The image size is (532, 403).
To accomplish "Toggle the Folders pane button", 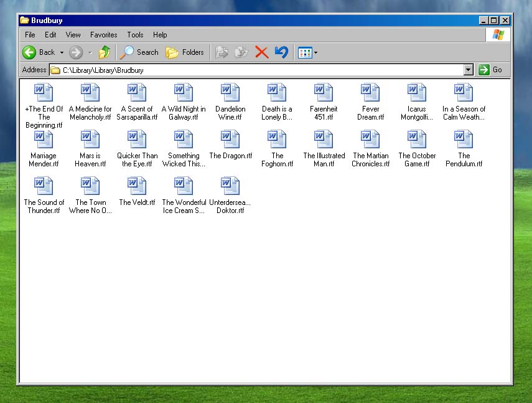I will click(x=185, y=52).
